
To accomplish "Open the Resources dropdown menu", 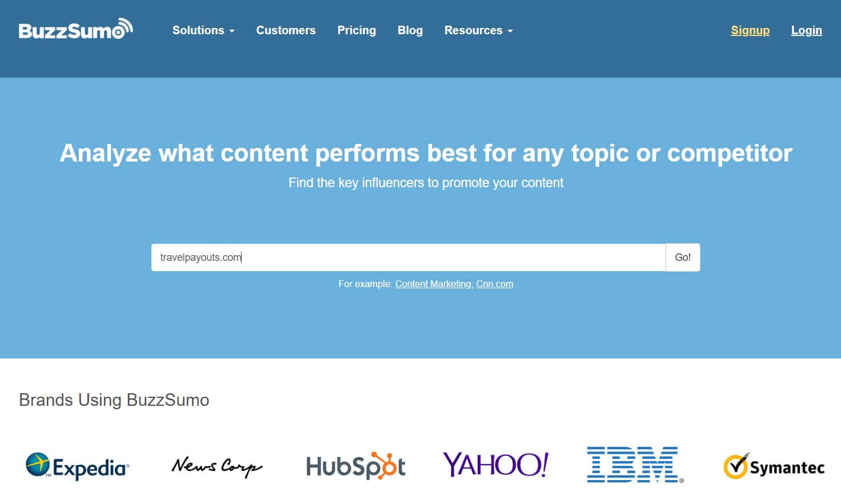I will pos(478,30).
